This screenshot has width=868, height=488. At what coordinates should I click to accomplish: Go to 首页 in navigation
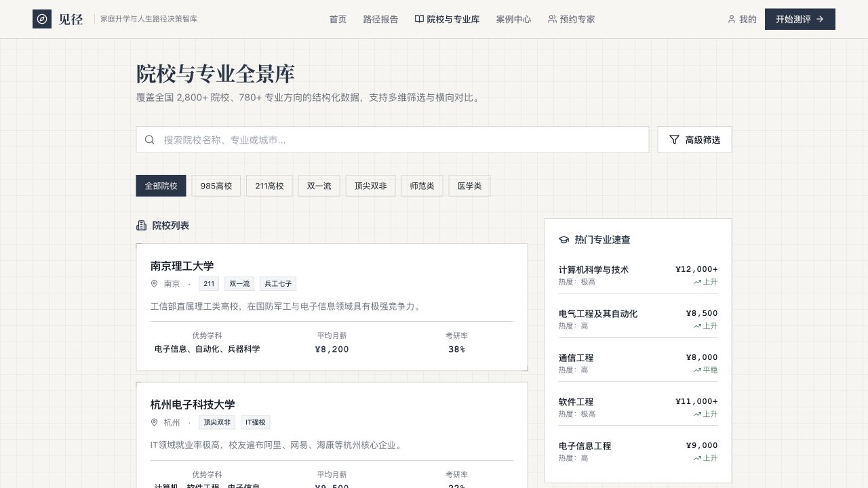pos(338,19)
